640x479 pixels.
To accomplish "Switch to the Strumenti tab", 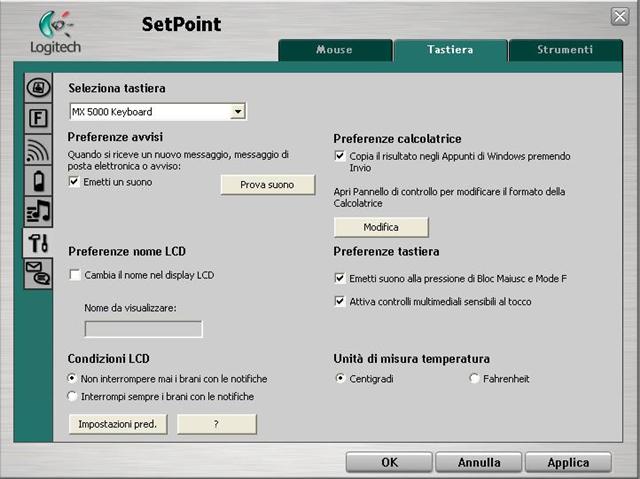I will 565,50.
